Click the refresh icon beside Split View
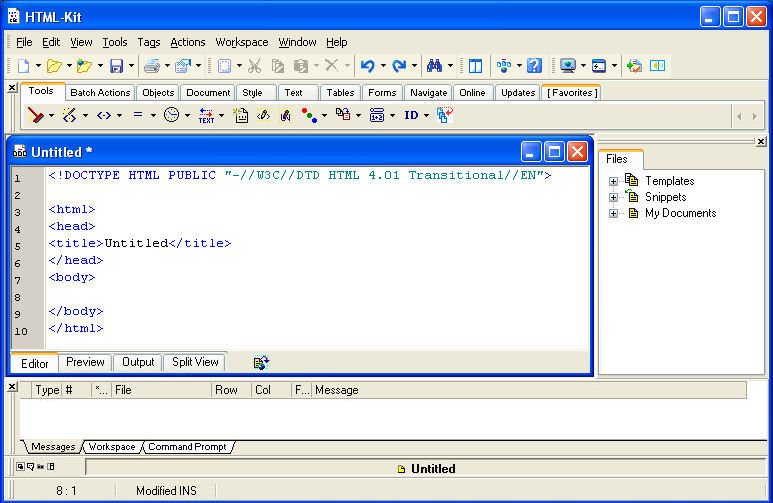The height and width of the screenshot is (503, 773). [261, 362]
